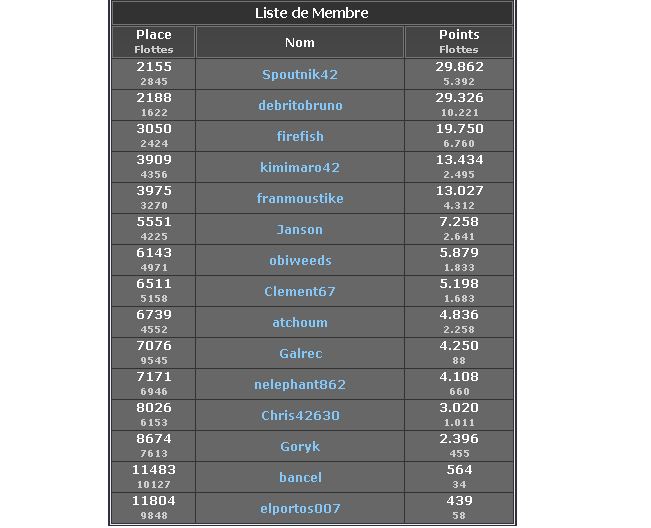
Task: Open the firefish player link
Action: (300, 137)
